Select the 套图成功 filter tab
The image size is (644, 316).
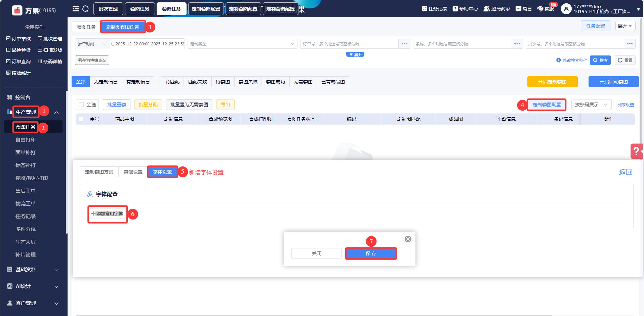click(x=276, y=82)
